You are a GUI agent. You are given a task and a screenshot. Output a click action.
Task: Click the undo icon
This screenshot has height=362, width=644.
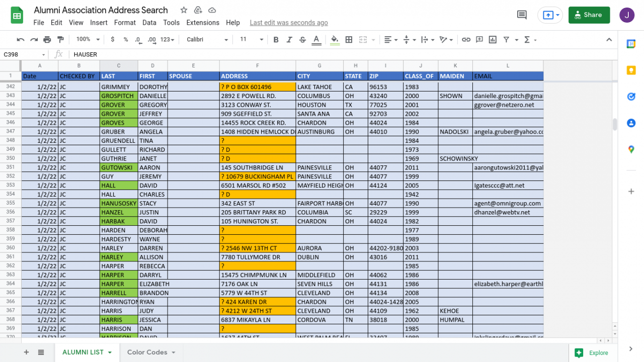tap(21, 40)
